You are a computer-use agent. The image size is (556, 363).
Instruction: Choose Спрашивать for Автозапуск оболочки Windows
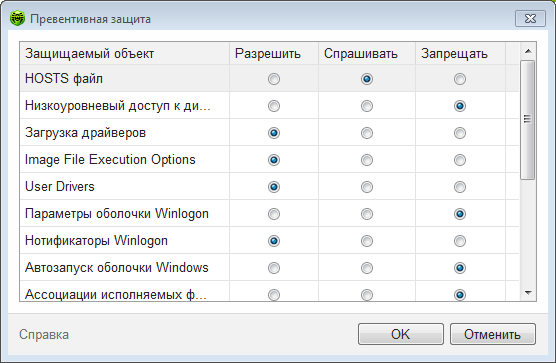pos(367,268)
